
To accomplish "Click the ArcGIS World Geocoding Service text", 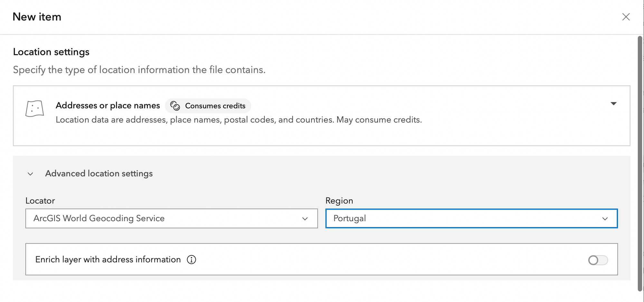I will (x=99, y=218).
